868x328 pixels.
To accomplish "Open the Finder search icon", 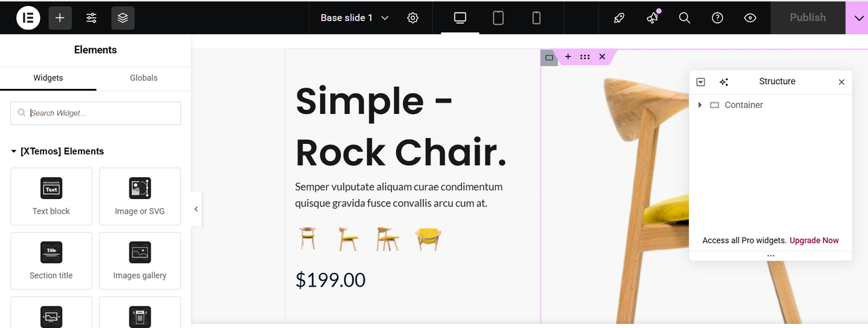I will pyautogui.click(x=685, y=18).
